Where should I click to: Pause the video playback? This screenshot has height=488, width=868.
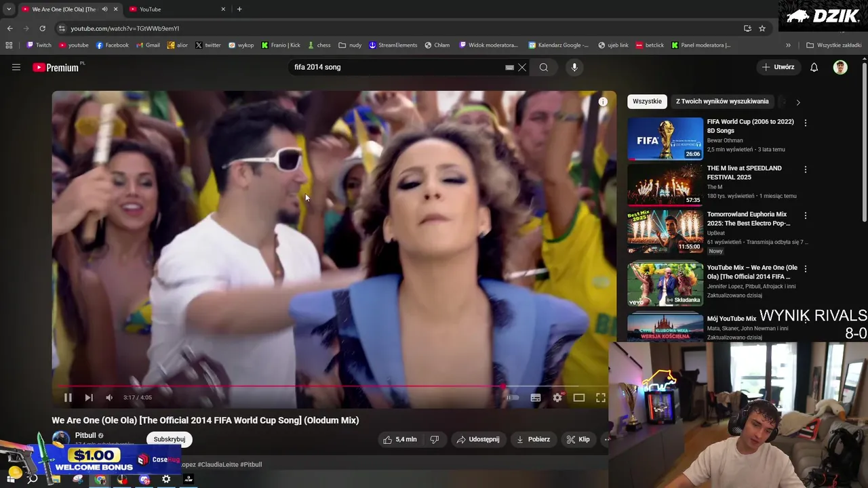pyautogui.click(x=68, y=398)
